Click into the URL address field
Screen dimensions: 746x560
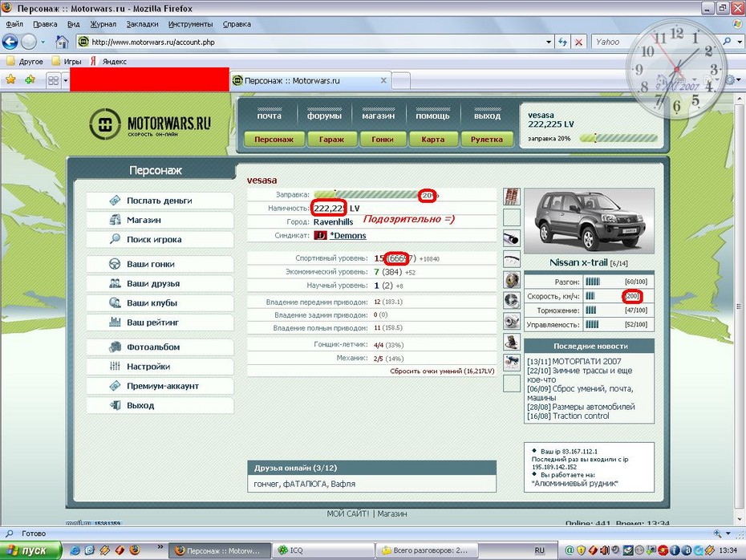[316, 42]
